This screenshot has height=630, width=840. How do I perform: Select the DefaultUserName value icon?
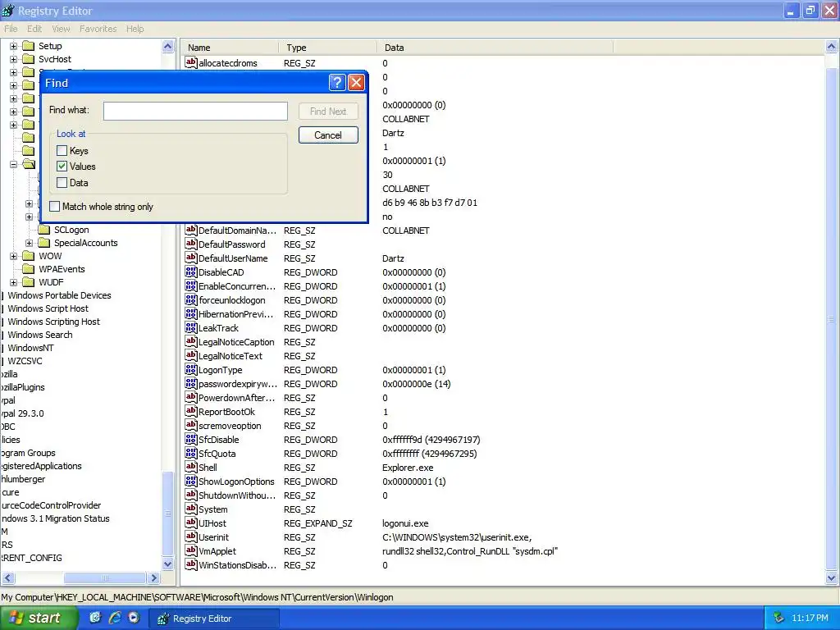pos(190,258)
